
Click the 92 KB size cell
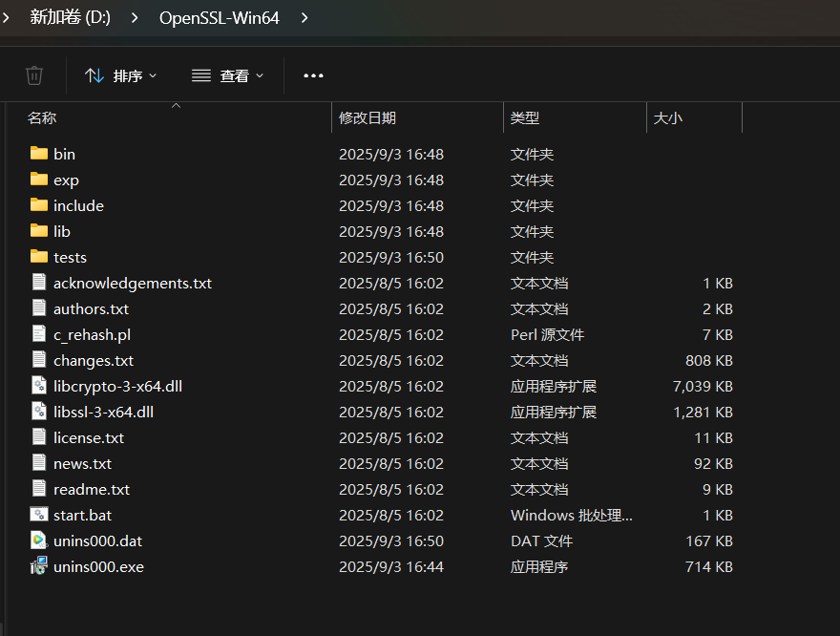pos(713,463)
